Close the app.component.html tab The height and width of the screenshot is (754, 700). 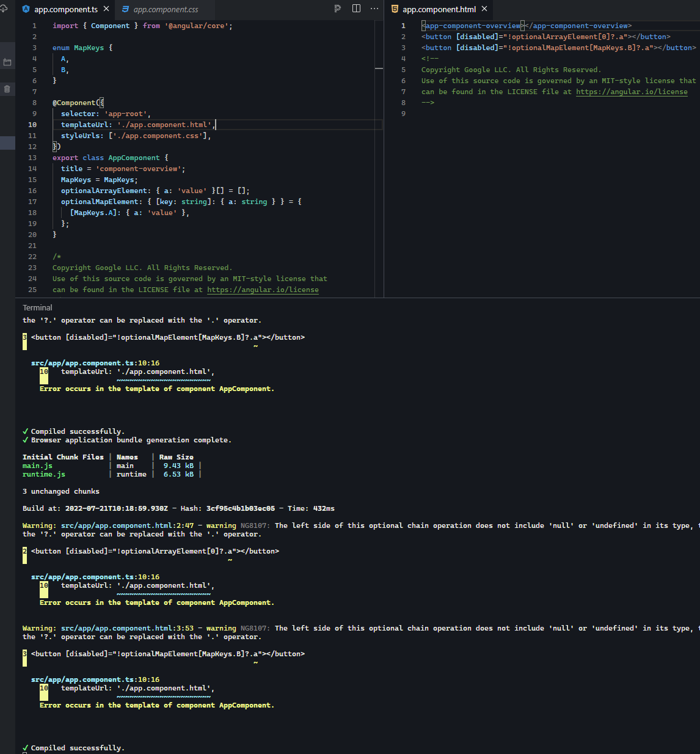pyautogui.click(x=484, y=9)
